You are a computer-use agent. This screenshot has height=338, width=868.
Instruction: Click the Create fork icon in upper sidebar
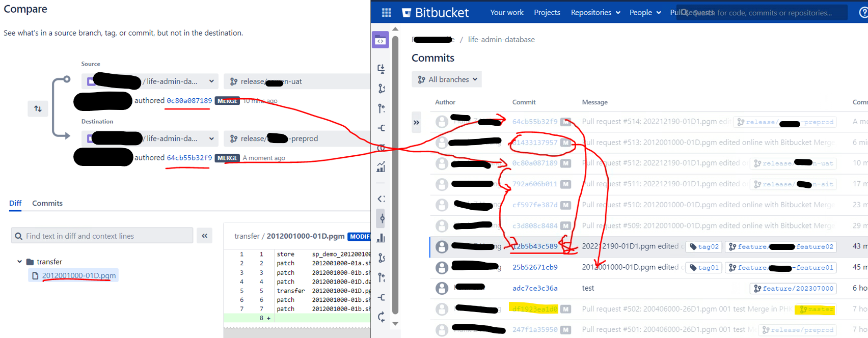click(381, 128)
